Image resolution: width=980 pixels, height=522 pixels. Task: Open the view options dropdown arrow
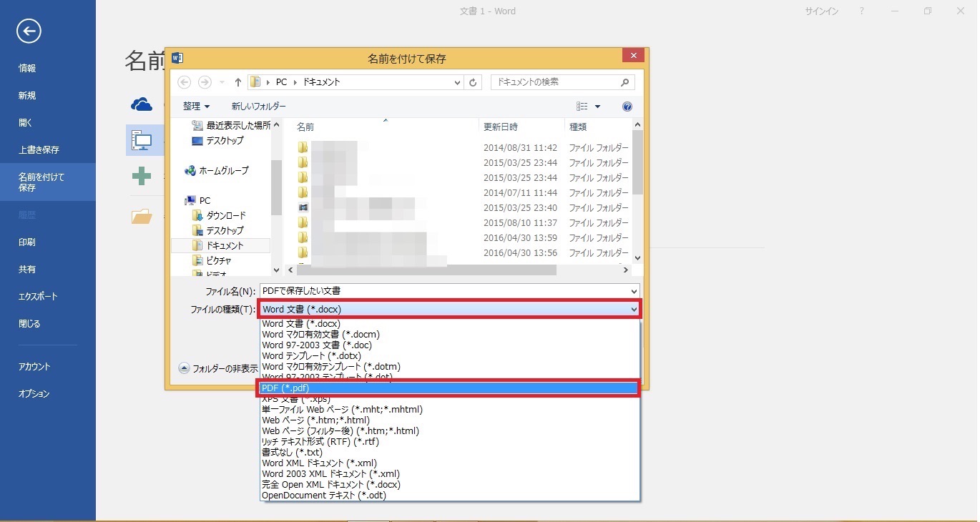[598, 107]
